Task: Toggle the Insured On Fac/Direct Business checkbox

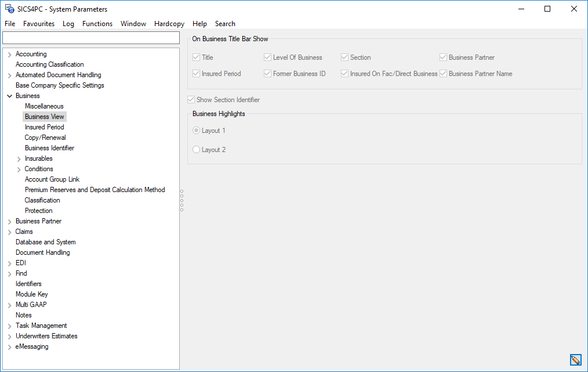Action: (x=344, y=73)
